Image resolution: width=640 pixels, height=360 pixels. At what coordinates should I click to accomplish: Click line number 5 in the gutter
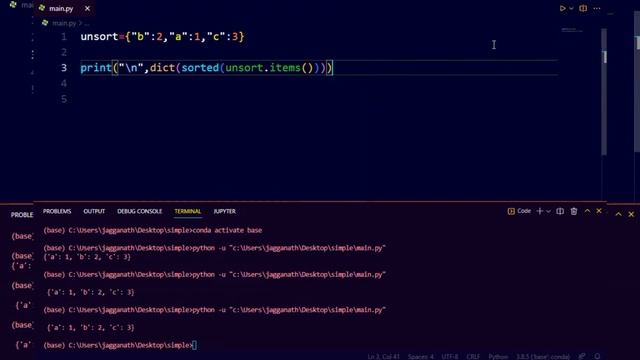tap(64, 99)
